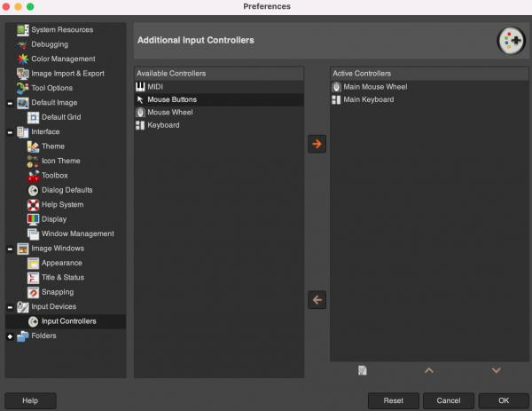The height and width of the screenshot is (411, 532).
Task: Open Help for preferences dialog
Action: pyautogui.click(x=30, y=401)
